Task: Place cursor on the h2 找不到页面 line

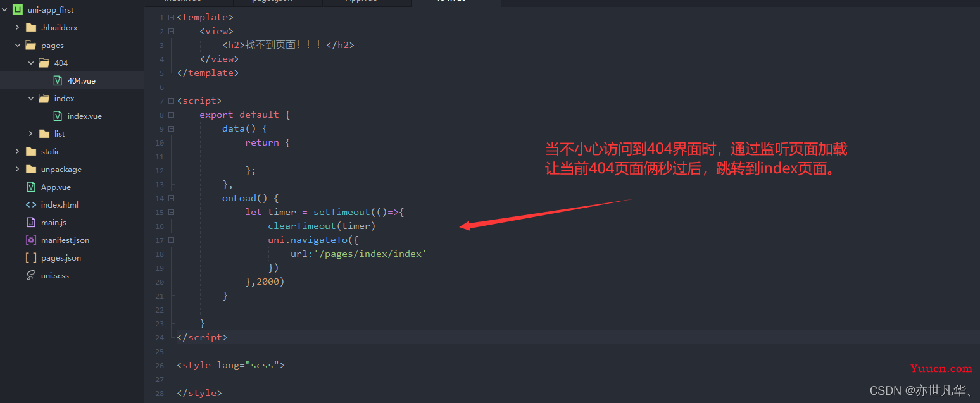Action: click(x=288, y=46)
